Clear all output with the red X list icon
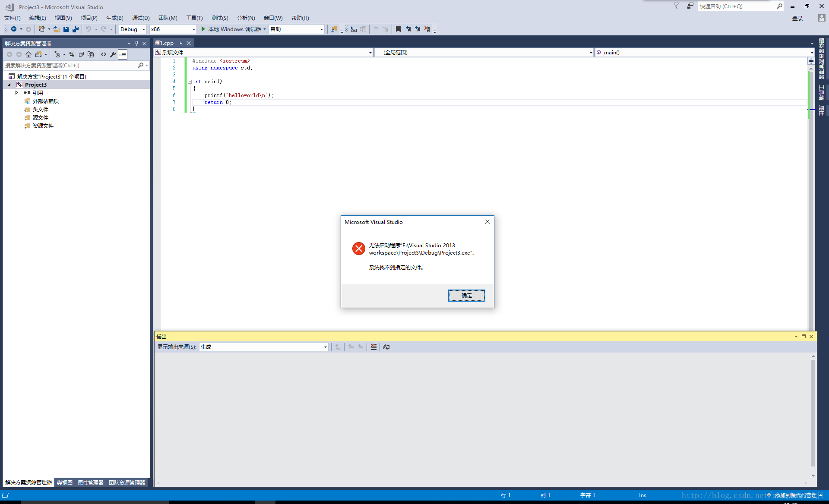Viewport: 829px width, 504px height. tap(373, 347)
